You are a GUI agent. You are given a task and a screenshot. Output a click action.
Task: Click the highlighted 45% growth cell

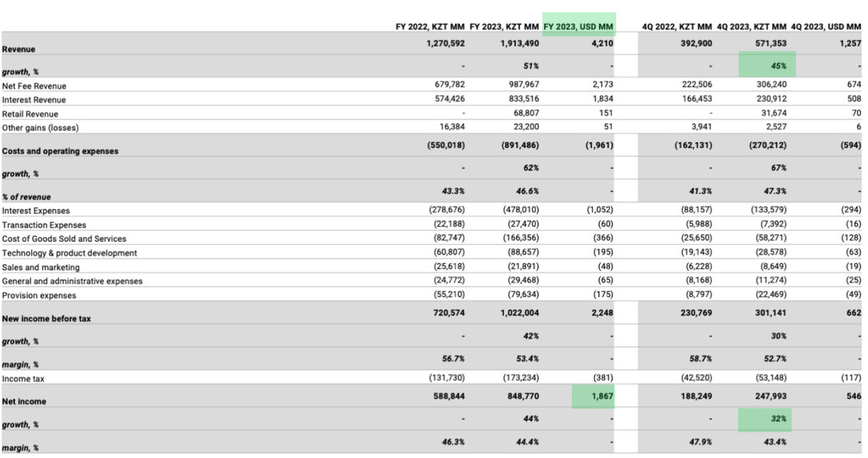(767, 65)
